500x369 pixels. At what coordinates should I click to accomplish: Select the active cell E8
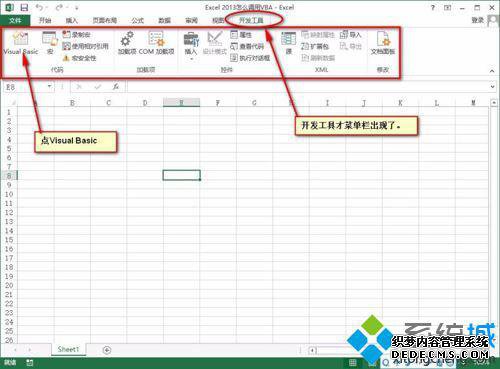[182, 175]
